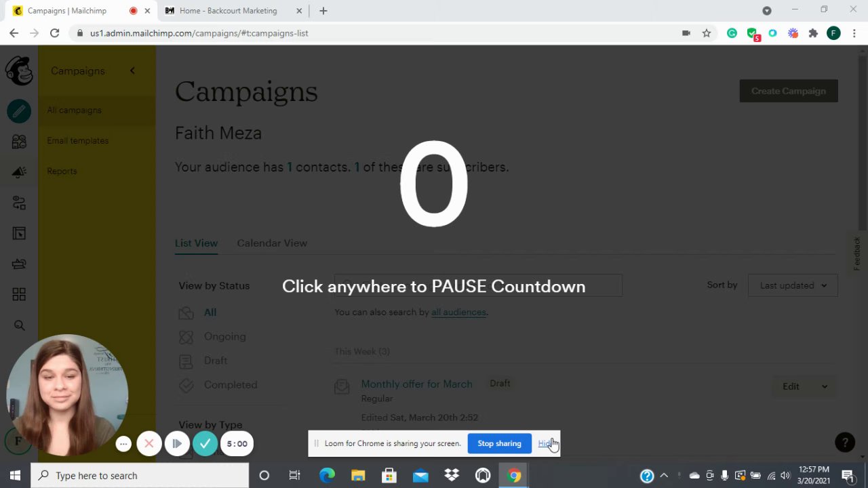Switch to Calendar View tab

tap(272, 243)
